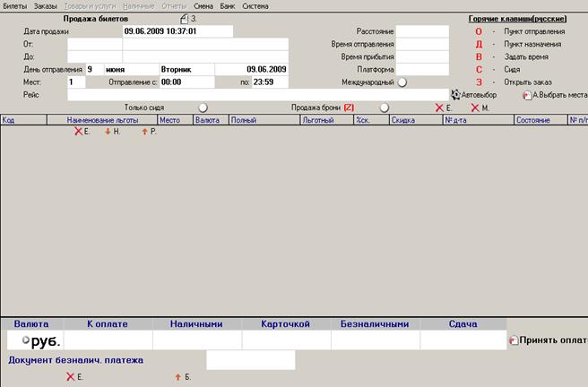This screenshot has height=387, width=588.
Task: Click the red hotkey letter О
Action: [x=479, y=32]
